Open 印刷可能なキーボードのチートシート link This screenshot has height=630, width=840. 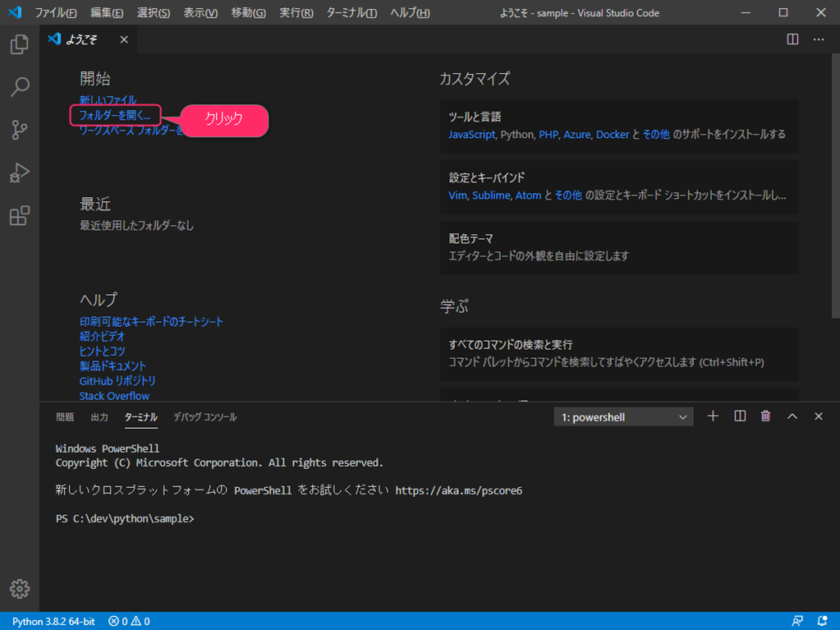pyautogui.click(x=151, y=321)
